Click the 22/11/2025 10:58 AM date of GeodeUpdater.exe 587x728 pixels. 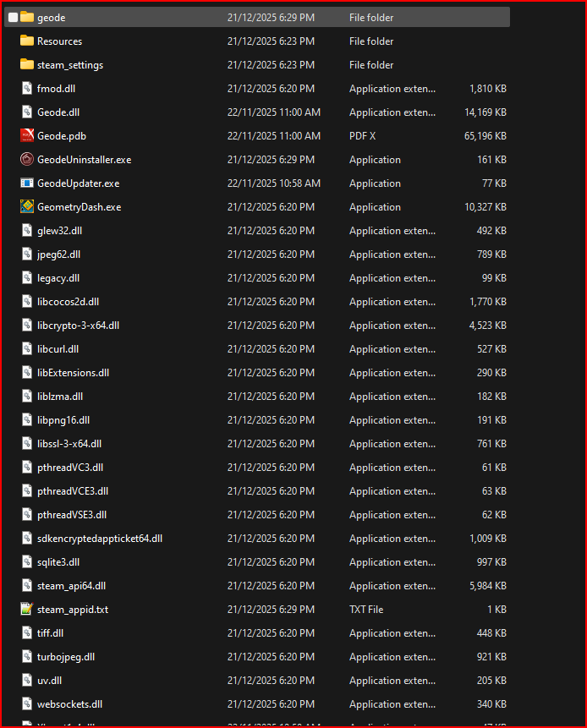(273, 183)
